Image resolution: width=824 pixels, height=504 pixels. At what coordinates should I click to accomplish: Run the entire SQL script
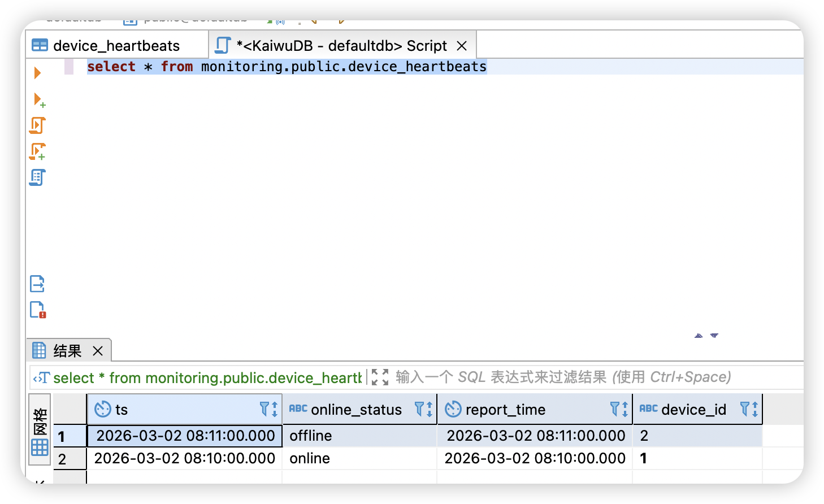tap(37, 125)
